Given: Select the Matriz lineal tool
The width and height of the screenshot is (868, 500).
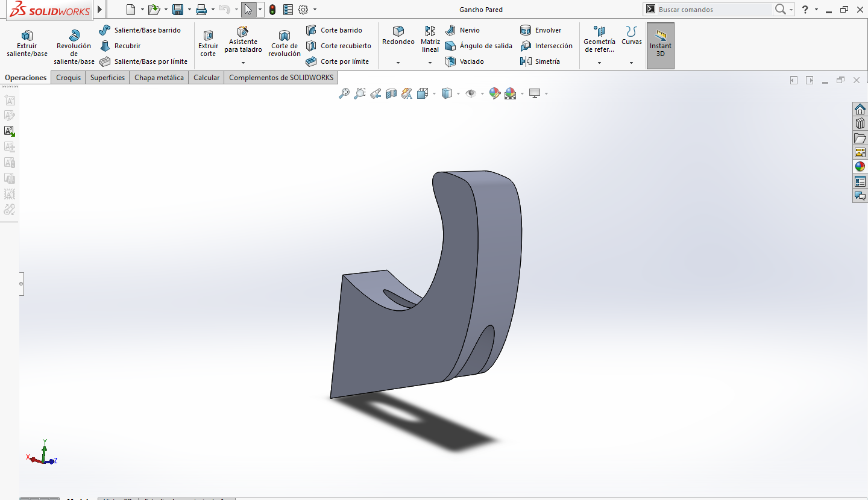Looking at the screenshot, I should (x=430, y=39).
